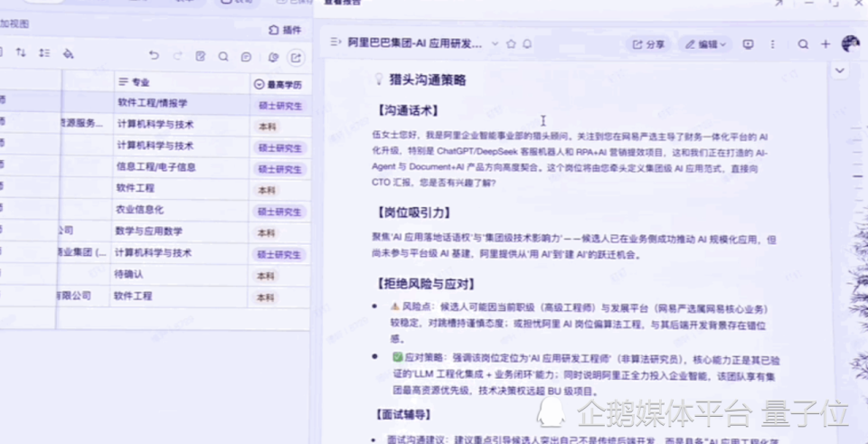868x444 pixels.
Task: Click the lightbulb icon beside 猎头沟通策略
Action: click(379, 80)
